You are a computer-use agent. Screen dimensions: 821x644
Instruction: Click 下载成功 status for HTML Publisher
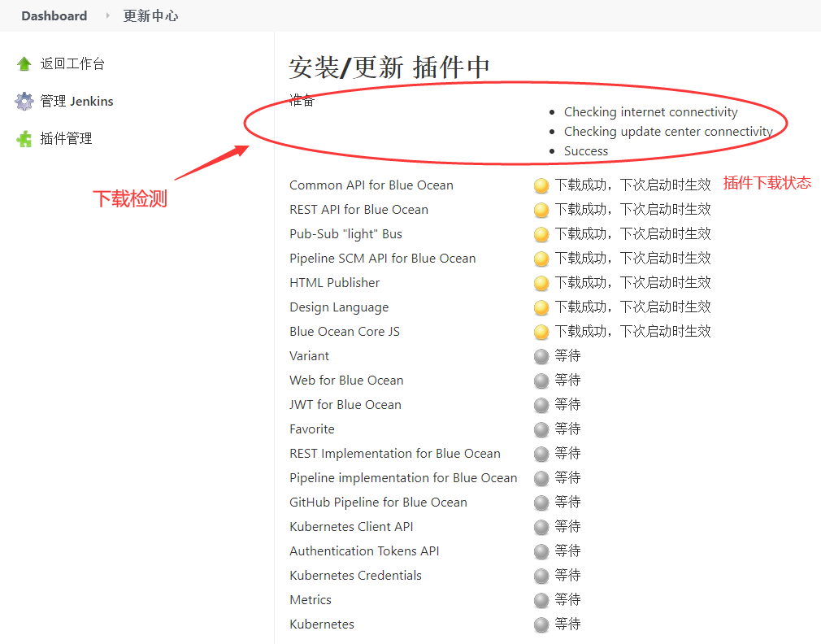(633, 283)
